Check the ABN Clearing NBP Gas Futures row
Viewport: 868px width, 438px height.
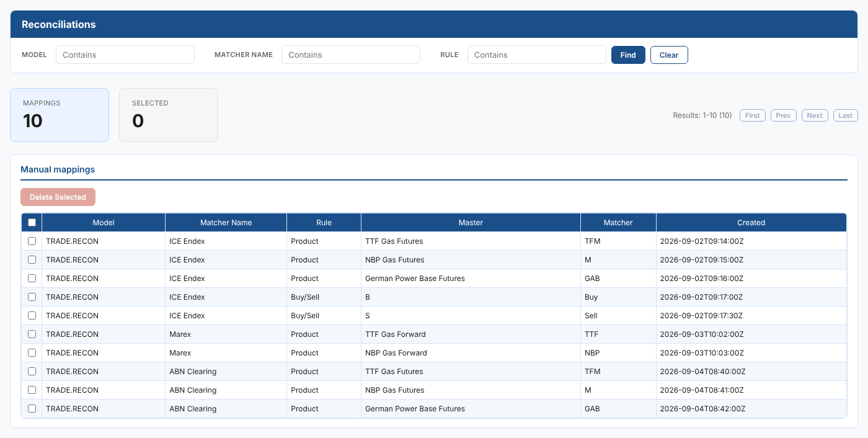pyautogui.click(x=32, y=390)
